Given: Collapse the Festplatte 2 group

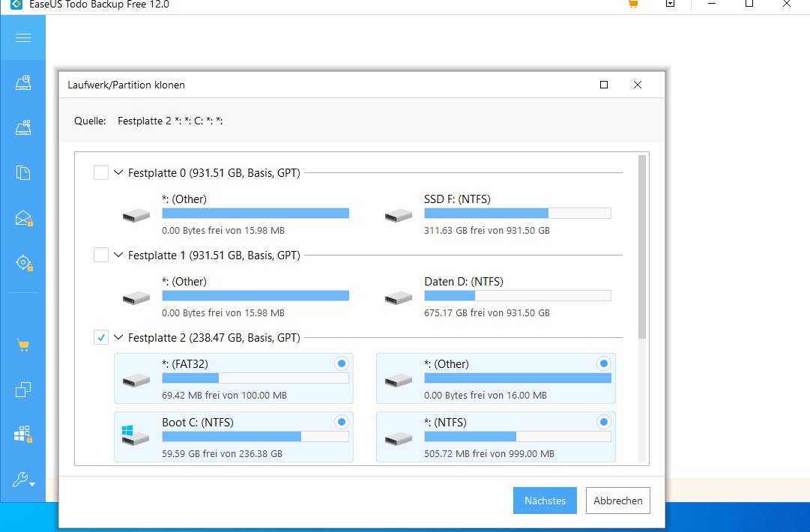Looking at the screenshot, I should point(118,338).
